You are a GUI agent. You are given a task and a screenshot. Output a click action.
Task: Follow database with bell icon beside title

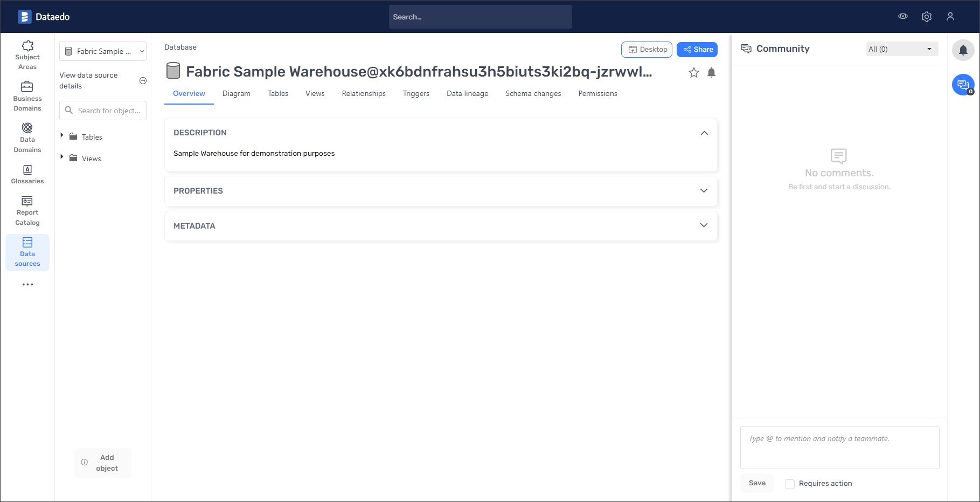(x=711, y=72)
